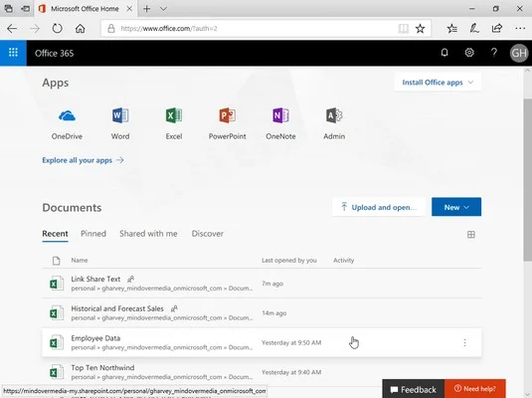The width and height of the screenshot is (532, 398).
Task: Switch documents list to grid view
Action: pos(471,234)
